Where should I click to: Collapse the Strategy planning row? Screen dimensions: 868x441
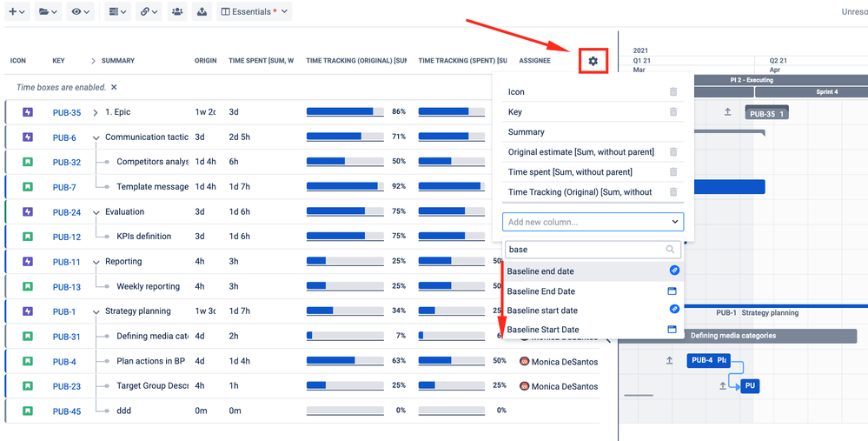[x=96, y=311]
